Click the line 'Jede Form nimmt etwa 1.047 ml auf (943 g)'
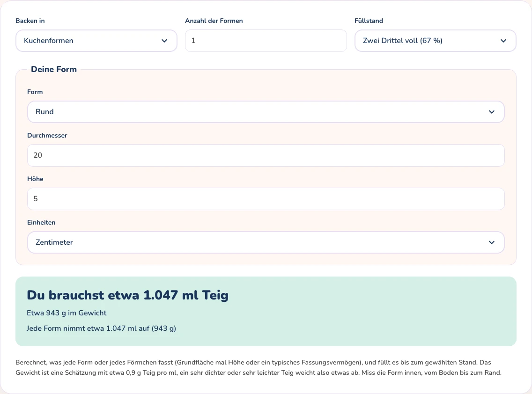The image size is (532, 394). coord(102,328)
